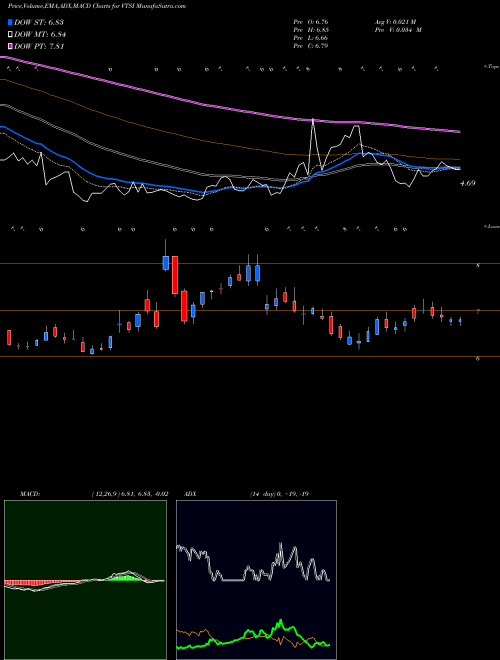Click the 'ADX' panel heading
This screenshot has height=660, width=500.
190,494
